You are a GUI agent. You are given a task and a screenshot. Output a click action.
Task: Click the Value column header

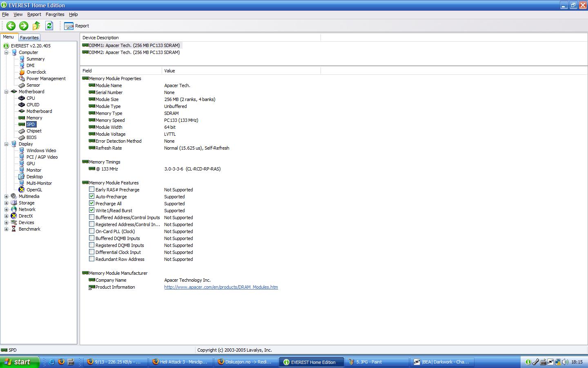click(241, 71)
